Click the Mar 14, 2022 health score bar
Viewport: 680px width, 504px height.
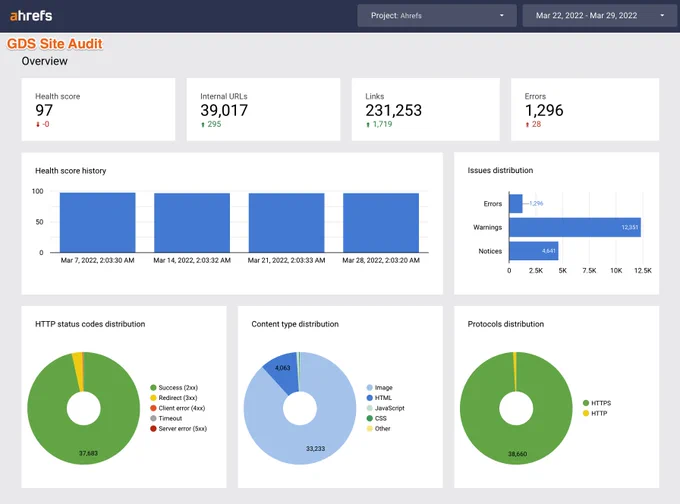click(x=192, y=223)
